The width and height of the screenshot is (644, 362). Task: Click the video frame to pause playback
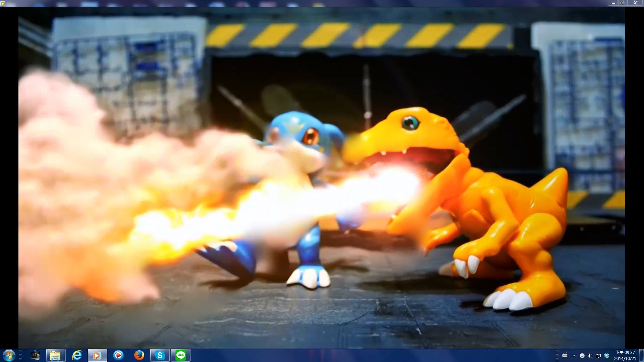[x=321, y=178]
